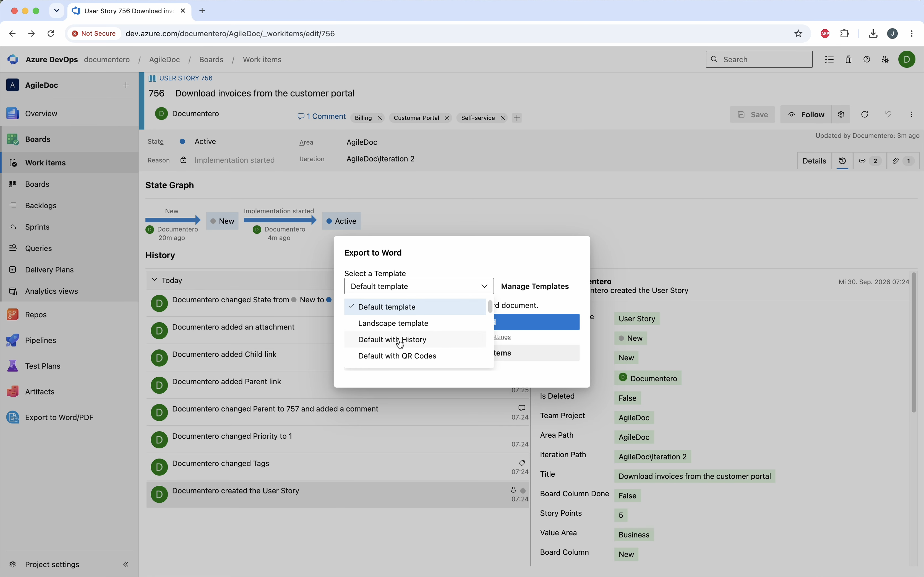Revert changes with undo arrow
Viewport: 924px width, 577px height.
[888, 115]
